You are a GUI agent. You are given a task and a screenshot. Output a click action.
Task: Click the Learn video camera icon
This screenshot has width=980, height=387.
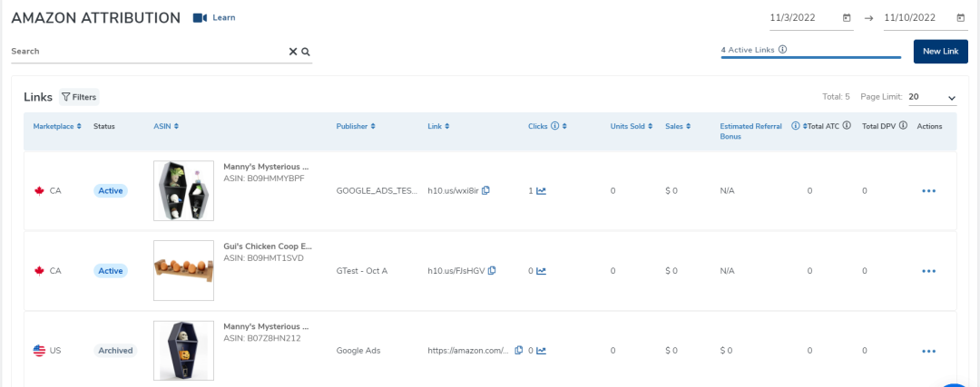(x=200, y=17)
